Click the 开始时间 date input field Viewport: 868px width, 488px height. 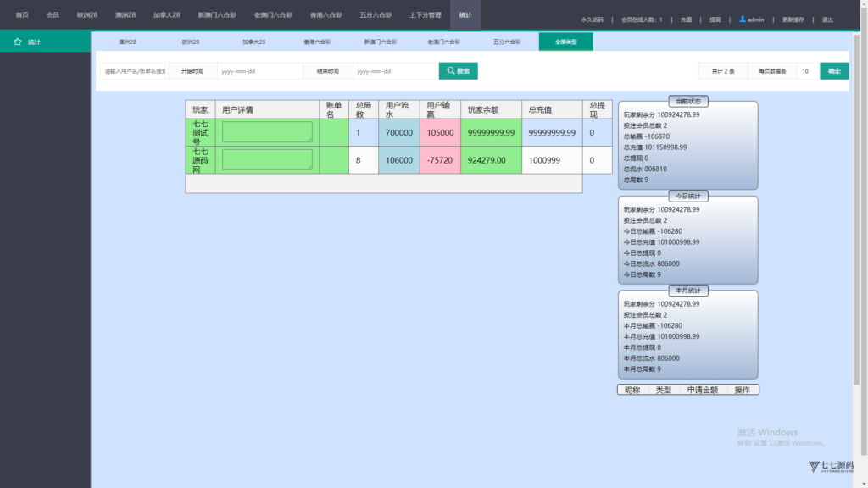[259, 71]
